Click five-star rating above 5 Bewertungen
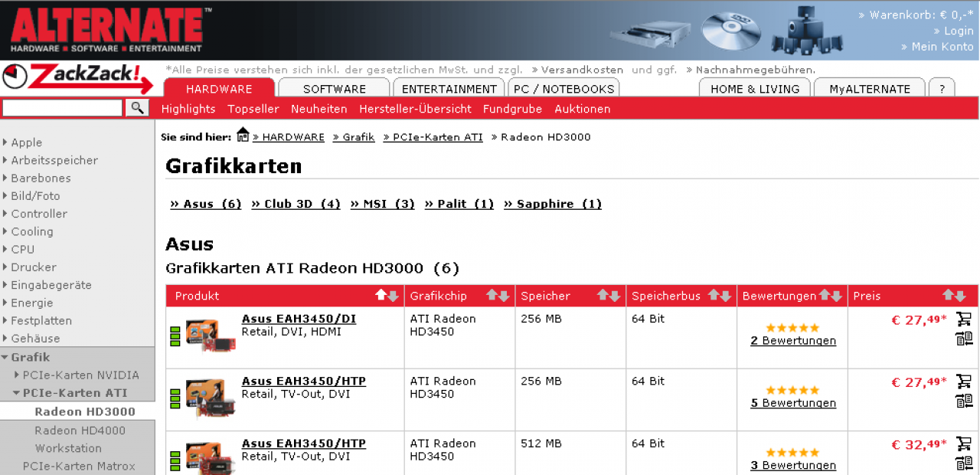 pyautogui.click(x=792, y=390)
